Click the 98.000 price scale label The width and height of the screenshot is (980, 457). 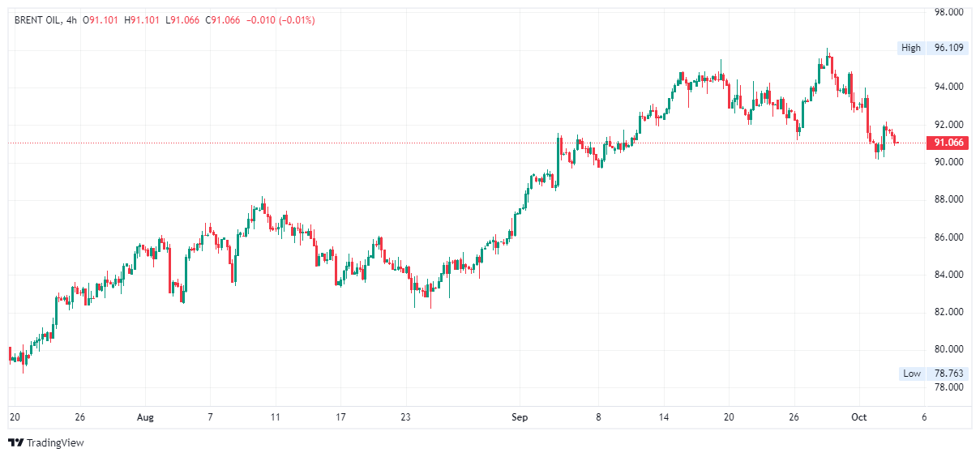click(948, 12)
